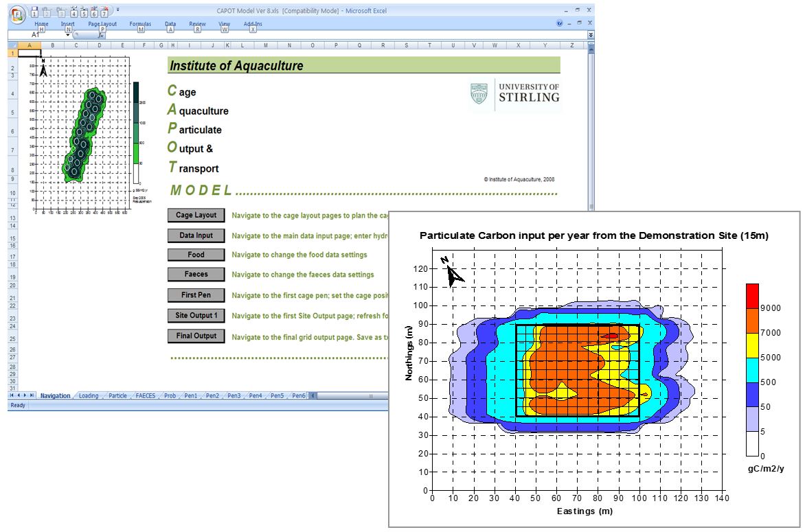
Task: Click the 'gC/m2/y' legend unit label
Action: pyautogui.click(x=766, y=468)
